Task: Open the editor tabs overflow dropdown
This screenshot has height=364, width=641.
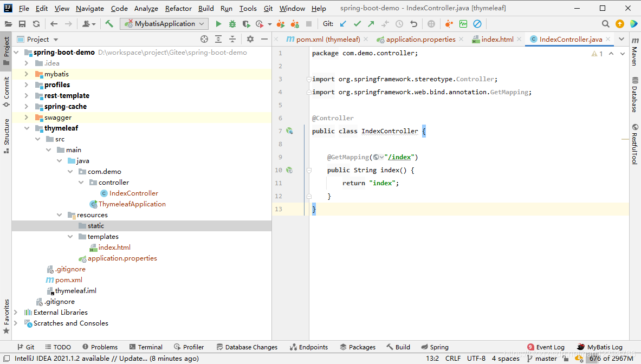Action: (621, 39)
